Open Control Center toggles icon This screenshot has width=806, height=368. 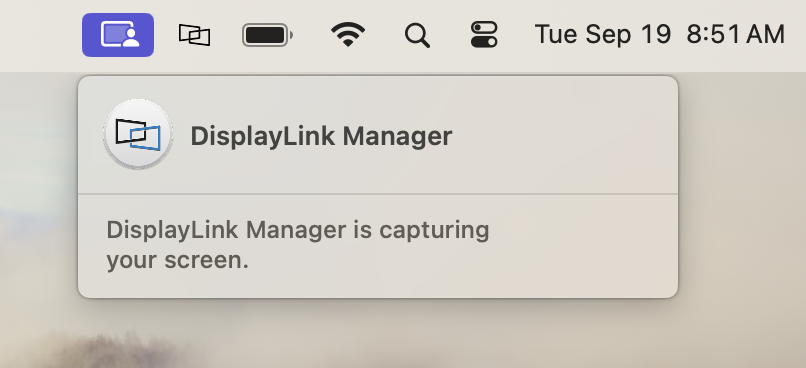click(x=484, y=35)
